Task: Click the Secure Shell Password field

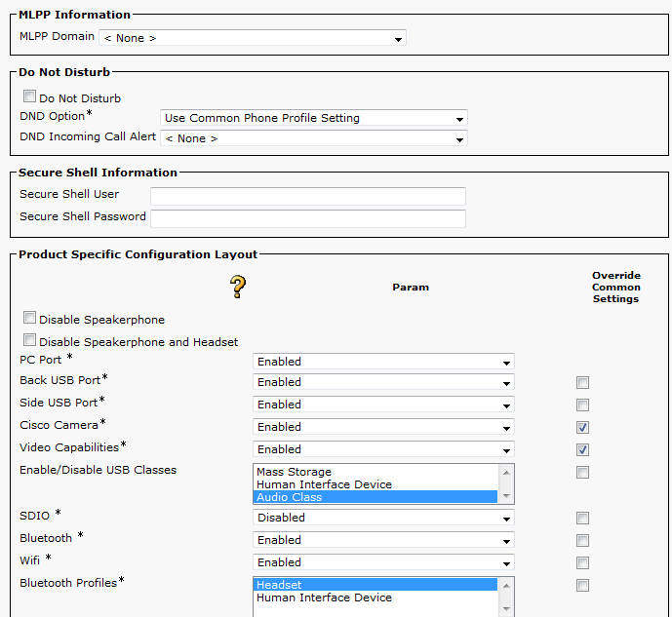Action: 307,218
